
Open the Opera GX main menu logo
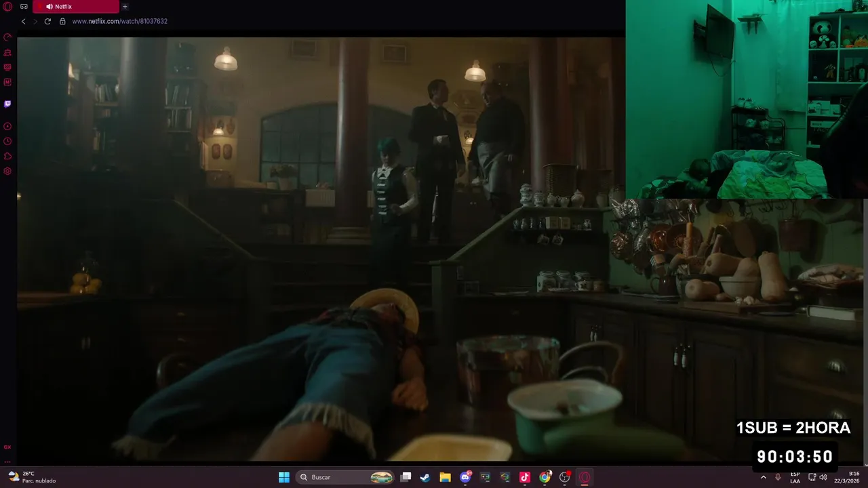(7, 7)
